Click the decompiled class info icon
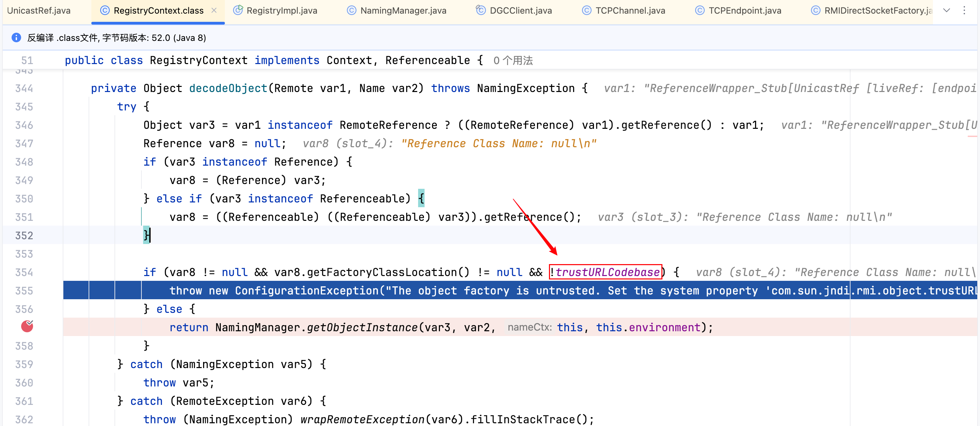 [x=16, y=37]
